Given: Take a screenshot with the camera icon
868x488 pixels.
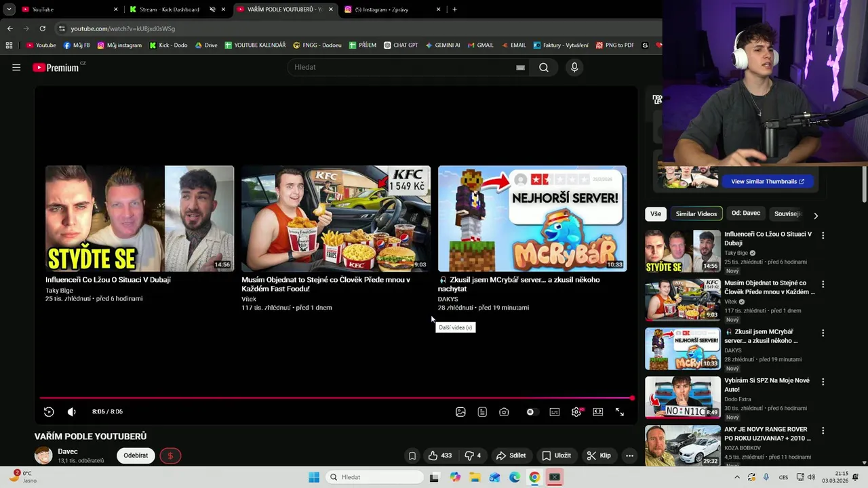Looking at the screenshot, I should click(504, 412).
